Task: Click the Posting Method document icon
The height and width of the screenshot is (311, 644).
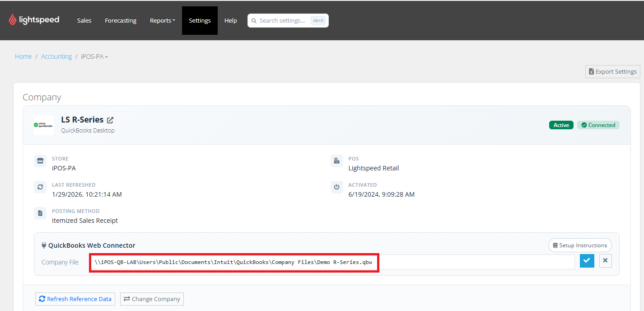Action: (40, 213)
